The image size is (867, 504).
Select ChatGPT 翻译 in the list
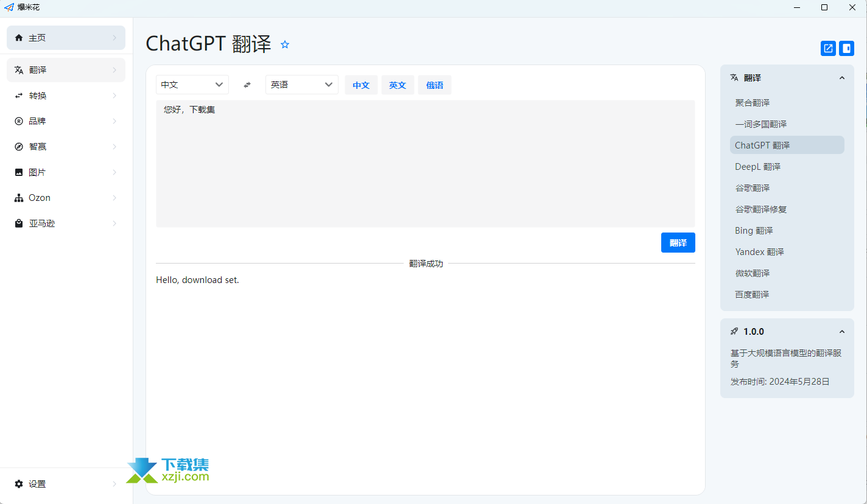(787, 145)
